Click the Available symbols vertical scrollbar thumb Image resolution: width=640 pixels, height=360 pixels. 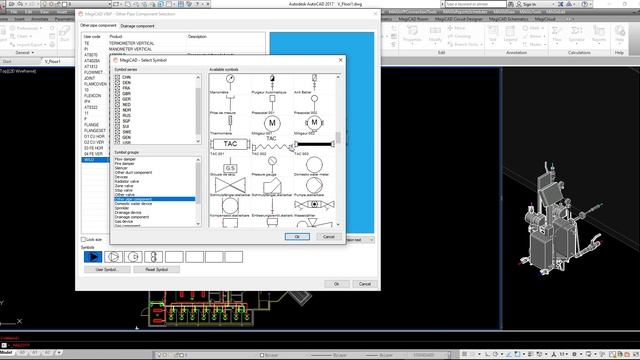coord(338,138)
